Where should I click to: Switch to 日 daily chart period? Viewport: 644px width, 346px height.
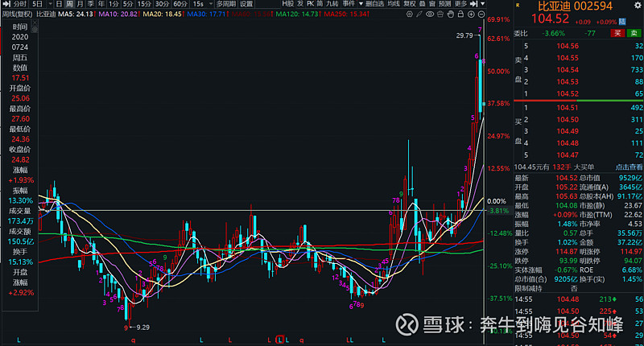tap(59, 4)
